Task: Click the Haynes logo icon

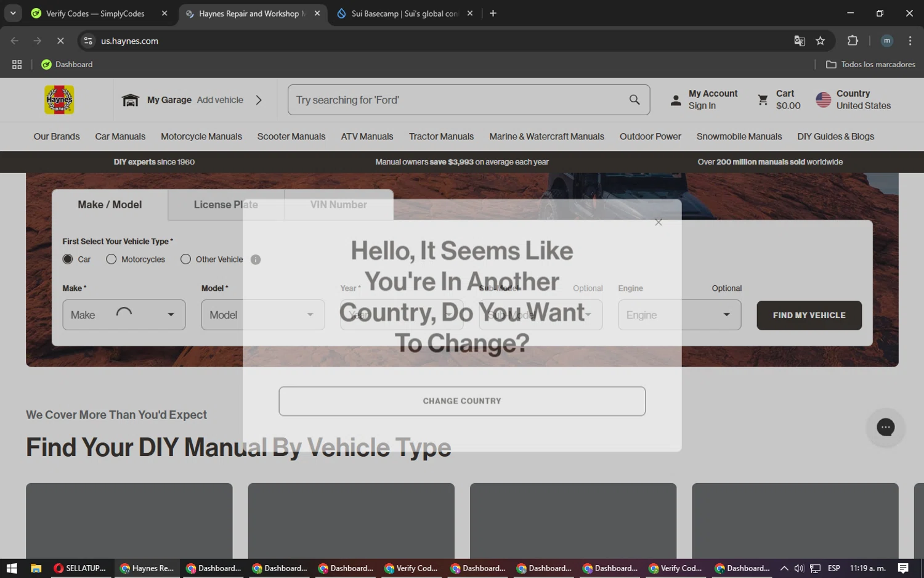Action: [59, 100]
